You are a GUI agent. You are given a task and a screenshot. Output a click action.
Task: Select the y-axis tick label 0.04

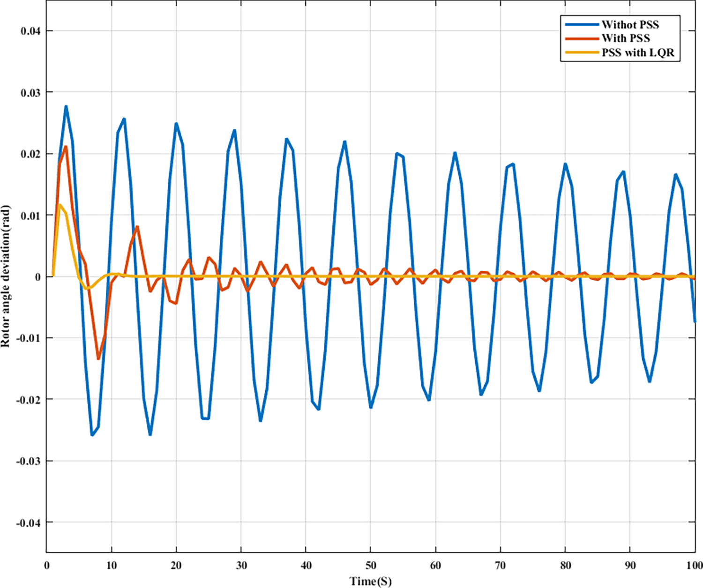[x=30, y=31]
